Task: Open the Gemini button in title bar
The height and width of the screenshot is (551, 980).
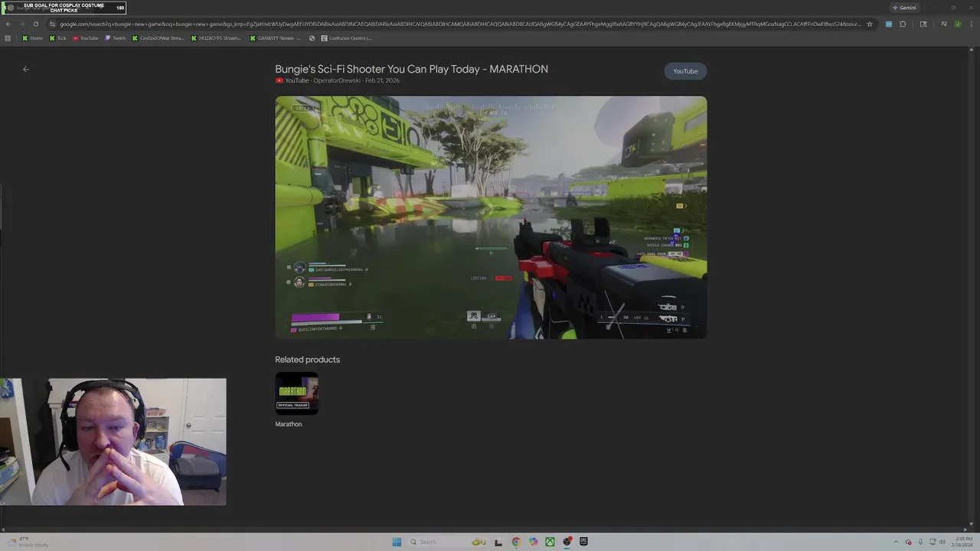Action: [904, 8]
